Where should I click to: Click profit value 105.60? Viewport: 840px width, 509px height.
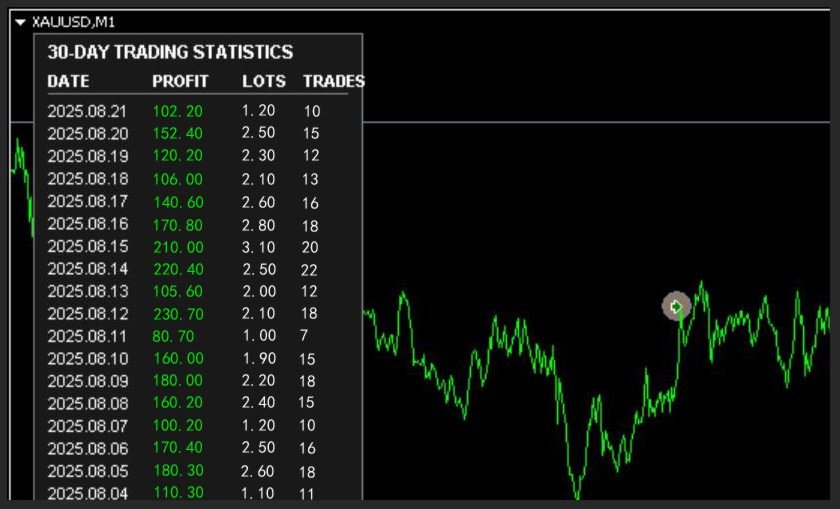tap(178, 291)
